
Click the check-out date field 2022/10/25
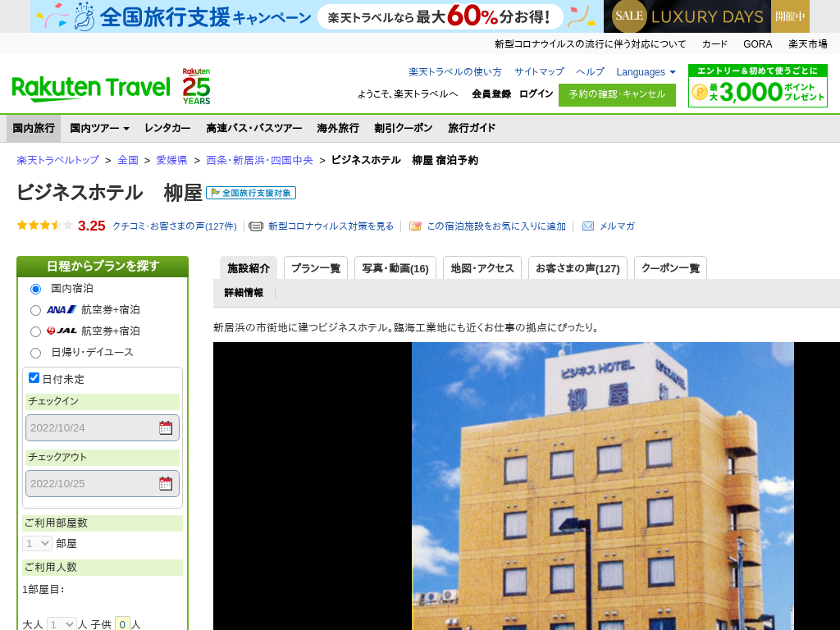click(103, 483)
